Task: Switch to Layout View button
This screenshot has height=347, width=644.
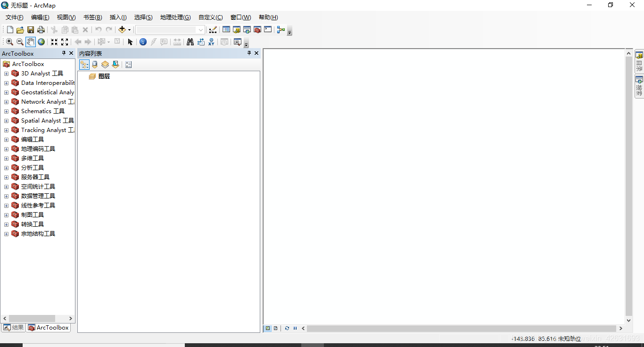Action: pos(275,328)
